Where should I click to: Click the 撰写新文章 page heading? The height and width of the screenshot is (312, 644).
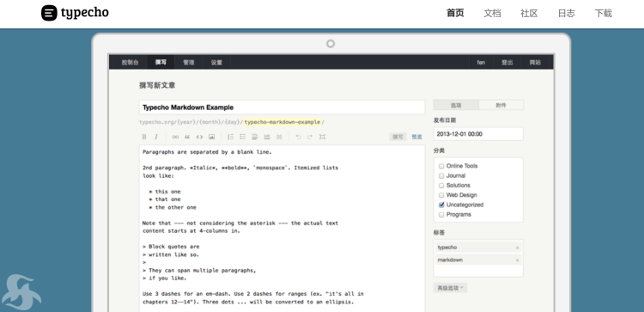point(157,85)
